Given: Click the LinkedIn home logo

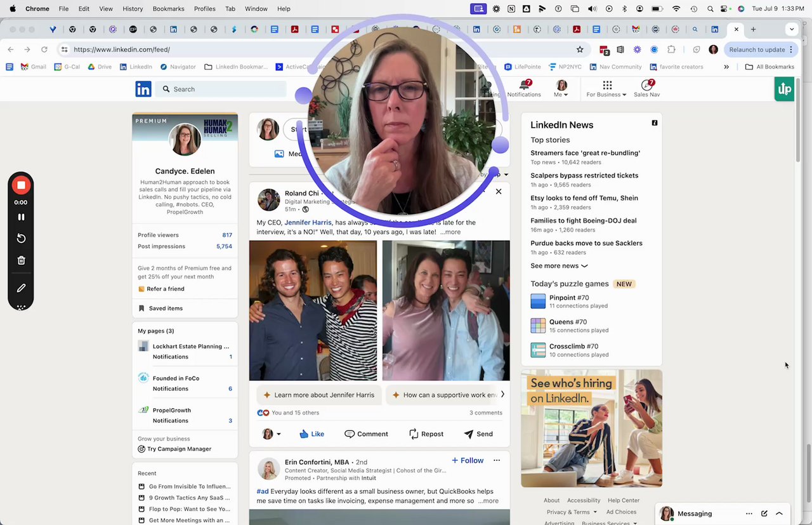Looking at the screenshot, I should tap(143, 89).
